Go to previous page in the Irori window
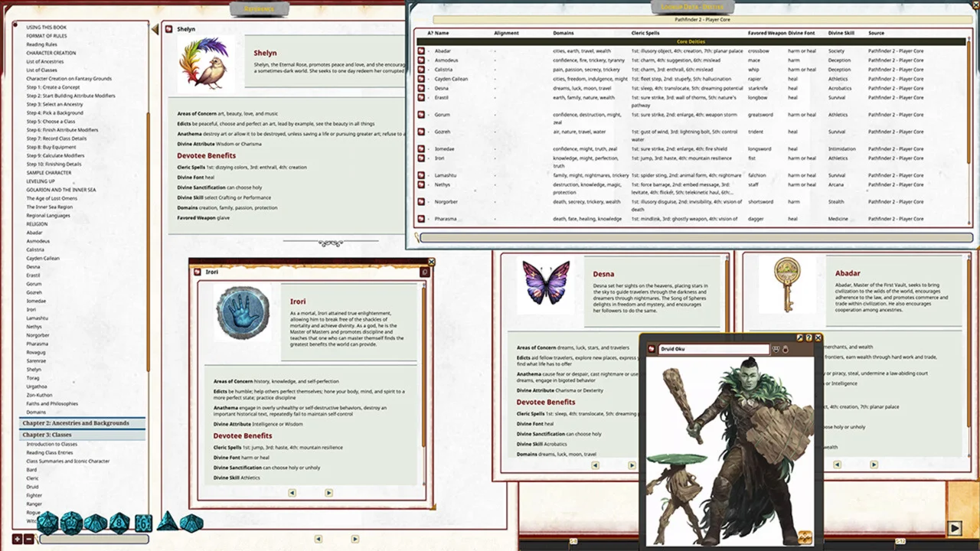980x551 pixels. click(292, 493)
